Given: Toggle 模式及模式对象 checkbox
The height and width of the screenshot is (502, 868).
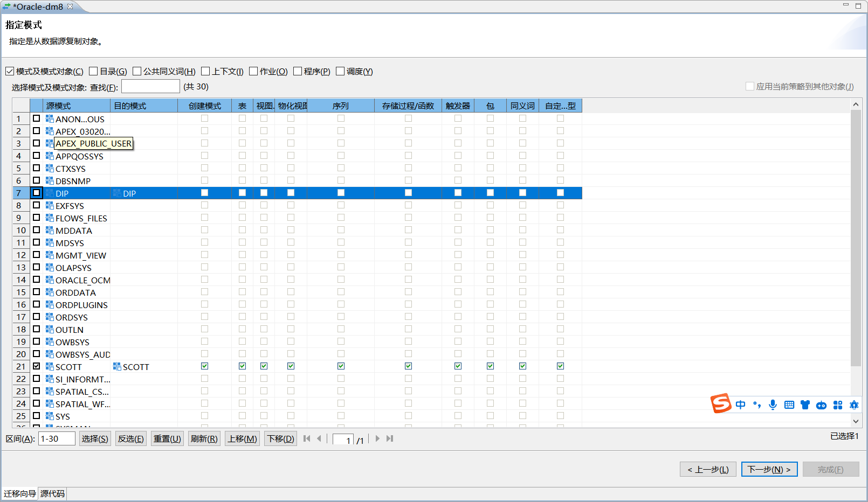Looking at the screenshot, I should [10, 71].
